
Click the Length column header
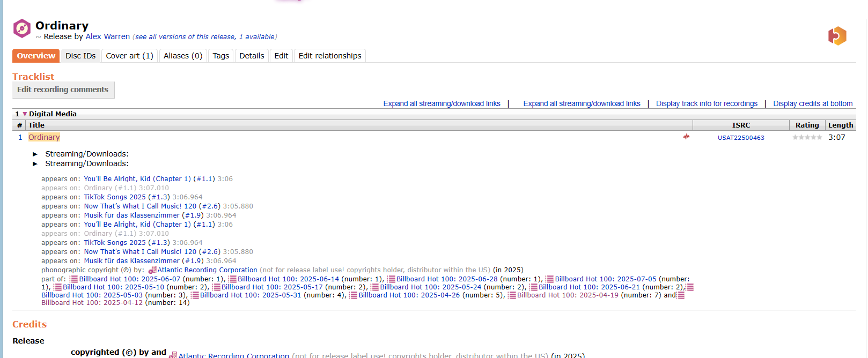click(841, 125)
